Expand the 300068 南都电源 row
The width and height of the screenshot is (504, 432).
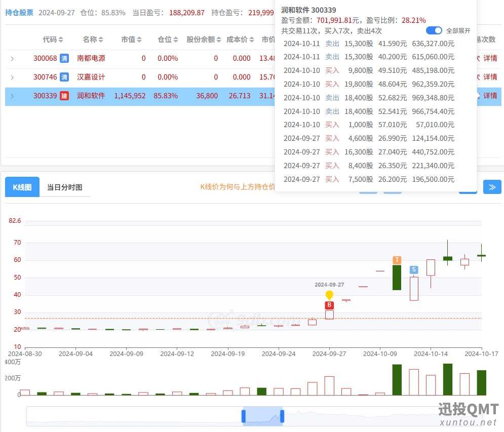coord(12,59)
